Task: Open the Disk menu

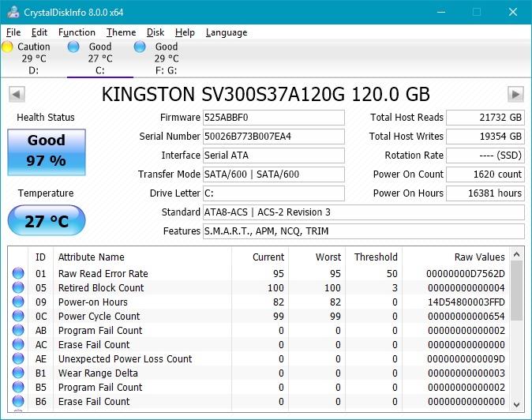Action: (155, 32)
